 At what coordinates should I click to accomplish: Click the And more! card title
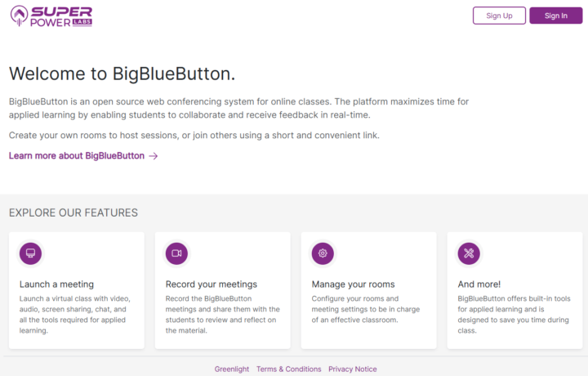[479, 284]
